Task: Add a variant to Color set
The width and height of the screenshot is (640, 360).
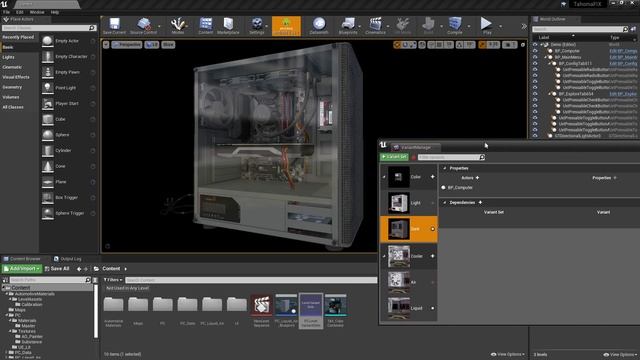Action: [x=432, y=177]
